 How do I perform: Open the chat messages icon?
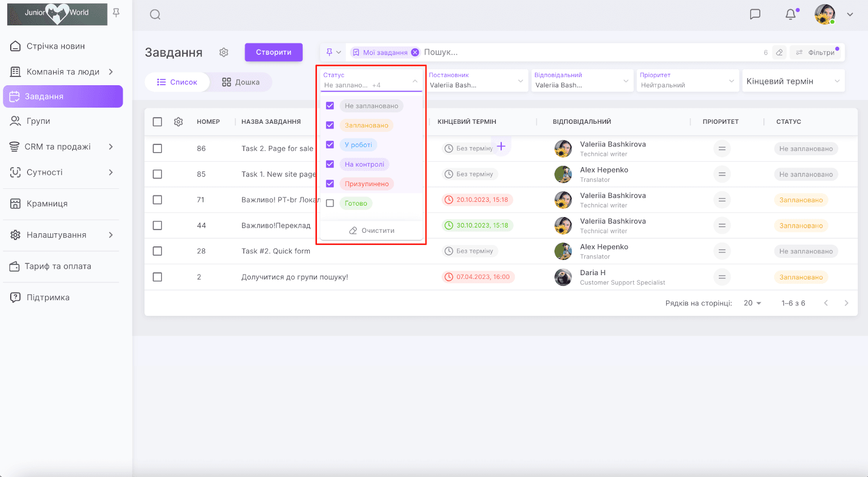(x=755, y=15)
